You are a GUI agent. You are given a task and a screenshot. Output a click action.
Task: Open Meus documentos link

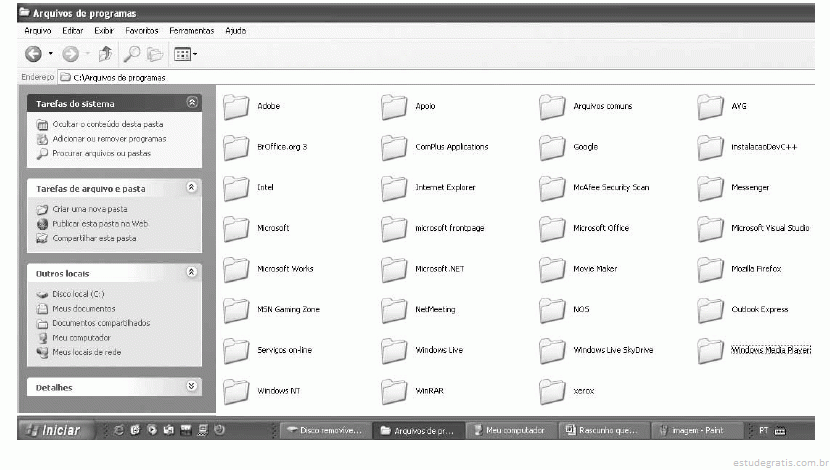pyautogui.click(x=83, y=309)
